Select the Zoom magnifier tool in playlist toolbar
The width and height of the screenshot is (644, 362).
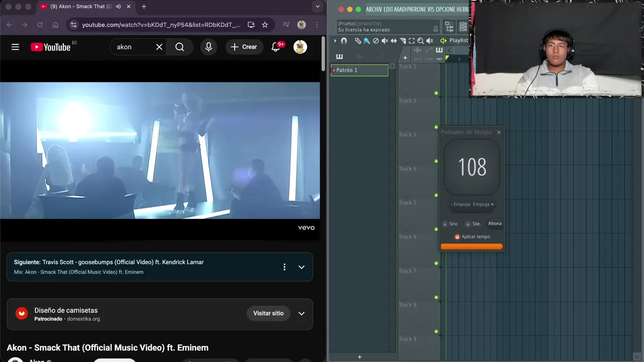tap(421, 41)
